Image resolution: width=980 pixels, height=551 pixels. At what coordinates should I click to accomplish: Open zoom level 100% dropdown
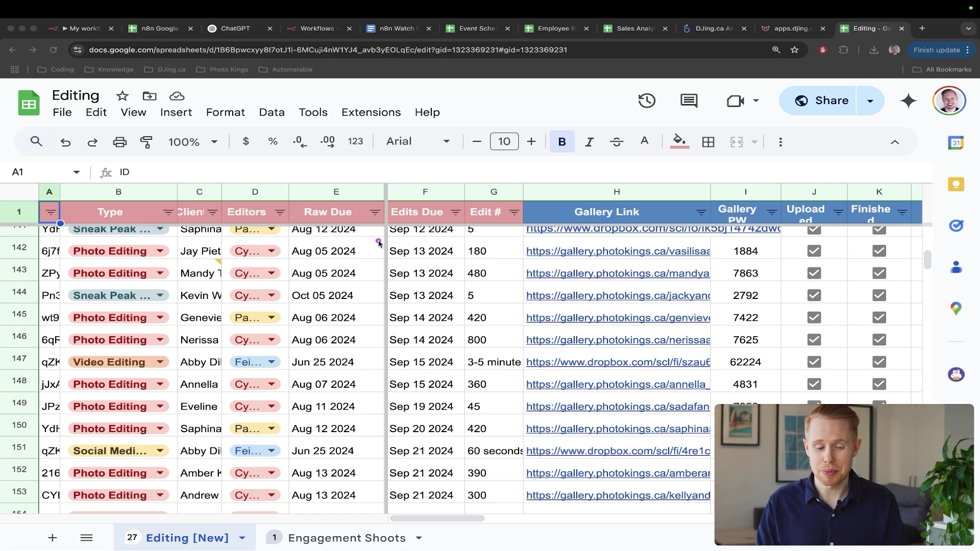pos(192,142)
